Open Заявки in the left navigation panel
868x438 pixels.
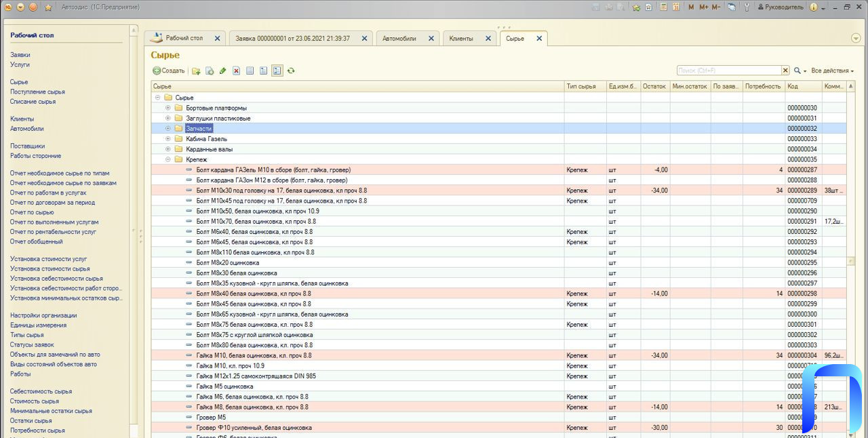pos(20,55)
